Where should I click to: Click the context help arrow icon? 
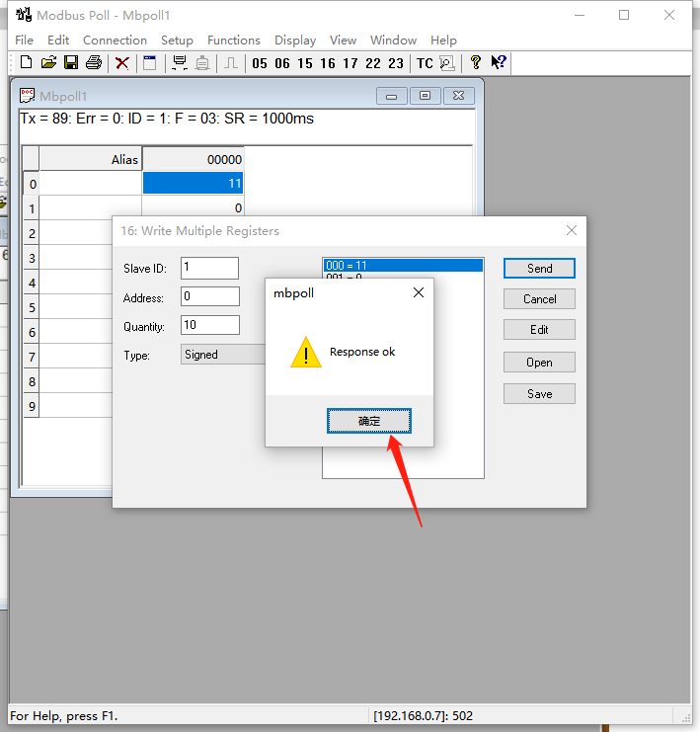[x=499, y=63]
